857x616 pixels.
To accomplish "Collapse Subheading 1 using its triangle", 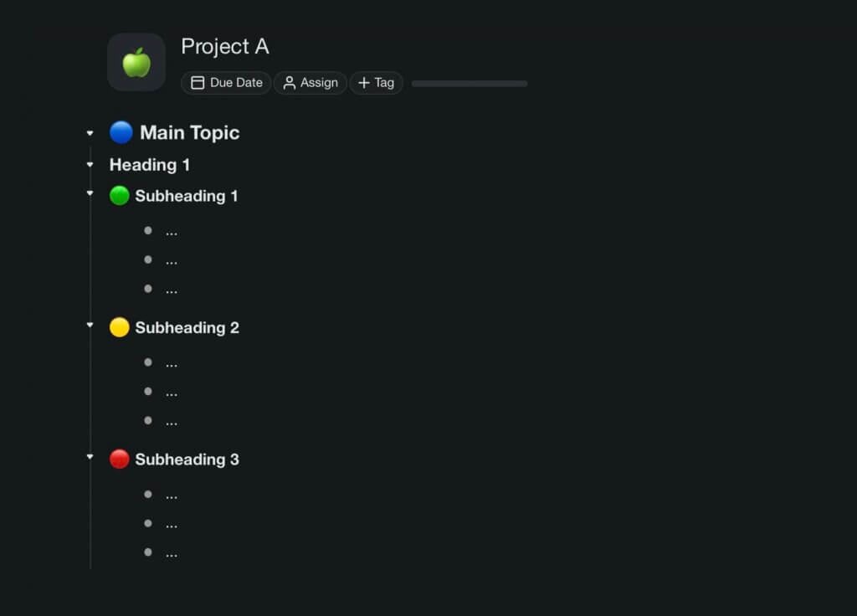I will click(x=90, y=193).
